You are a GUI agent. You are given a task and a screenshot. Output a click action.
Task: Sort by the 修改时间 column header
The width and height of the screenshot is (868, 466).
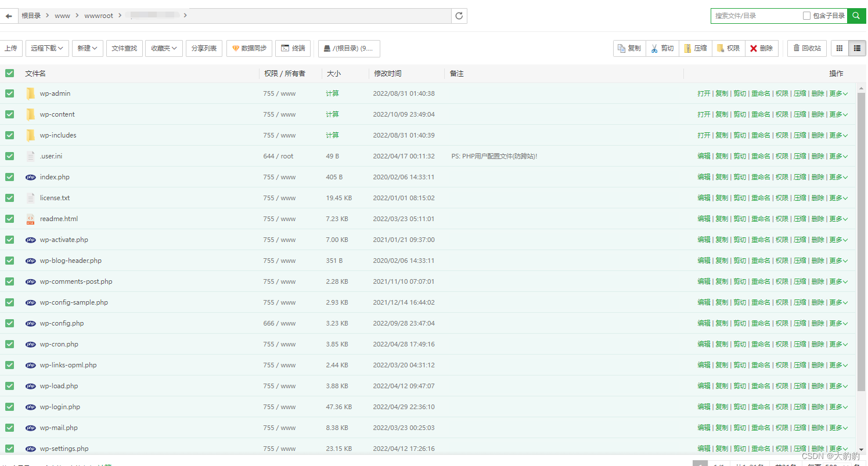coord(388,74)
